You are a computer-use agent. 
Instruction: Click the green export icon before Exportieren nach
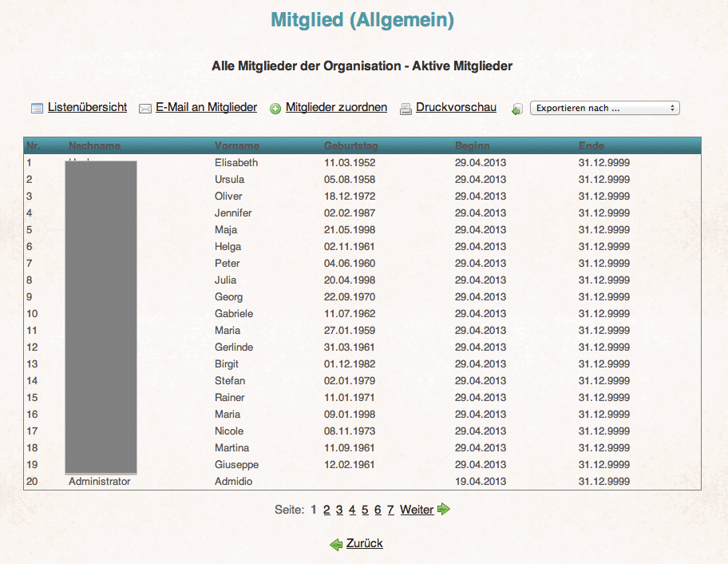click(517, 108)
